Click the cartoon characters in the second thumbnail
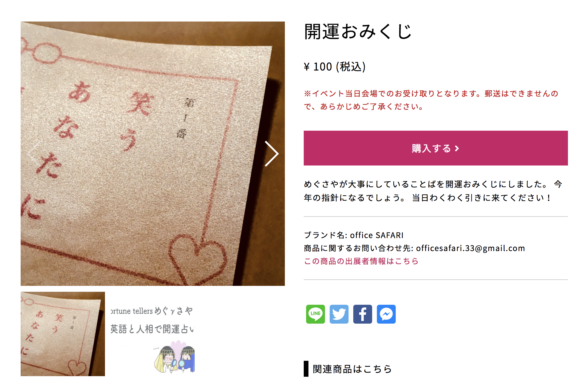588x390 pixels. click(x=174, y=357)
